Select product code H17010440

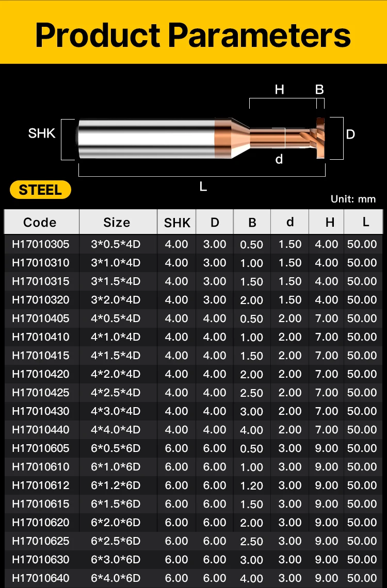40,429
